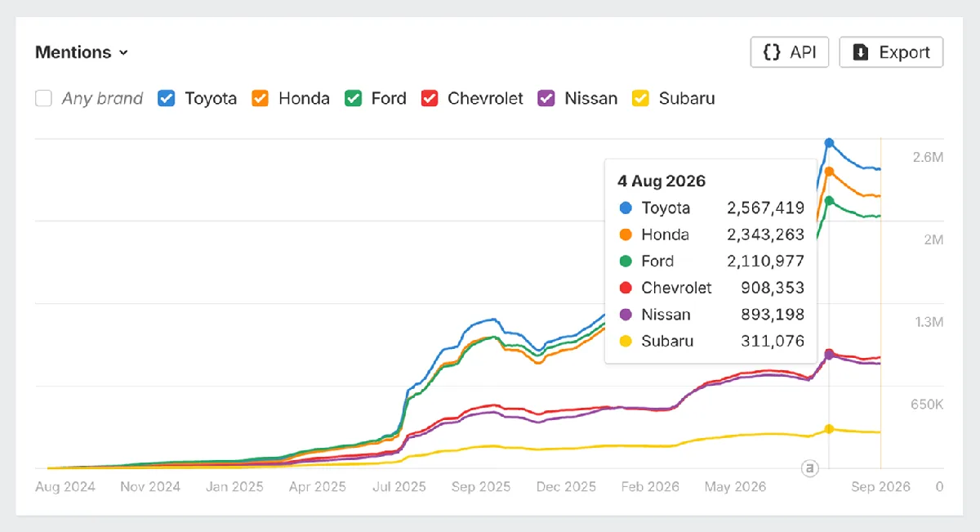Click the annotation marker 'a' on timeline
This screenshot has height=532, width=980.
809,468
